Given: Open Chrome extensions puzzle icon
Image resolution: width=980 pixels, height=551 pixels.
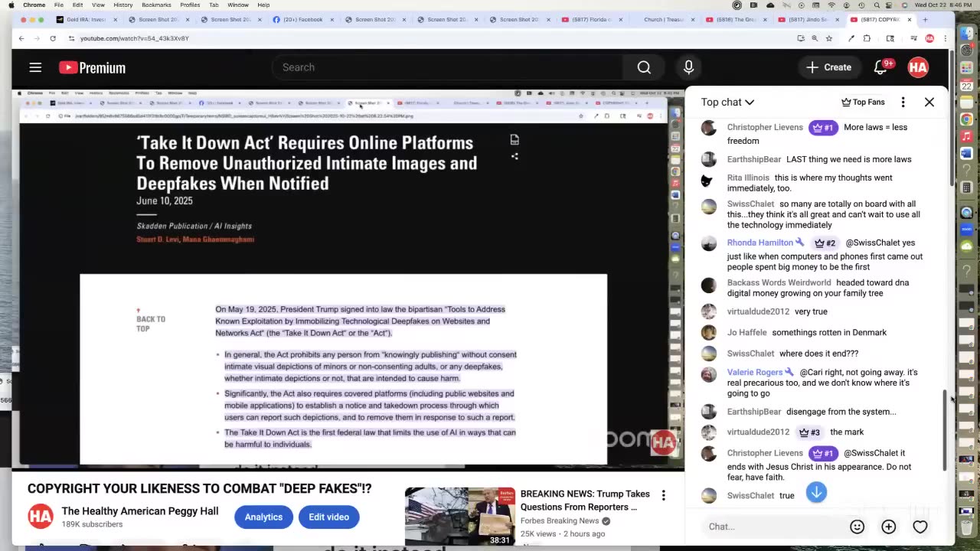Looking at the screenshot, I should pos(867,38).
